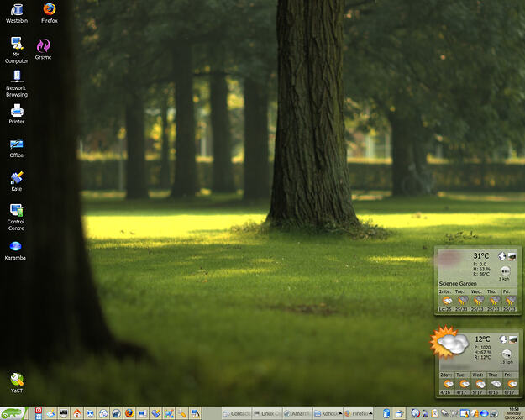
Task: Open the Office desktop icon
Action: click(x=17, y=148)
